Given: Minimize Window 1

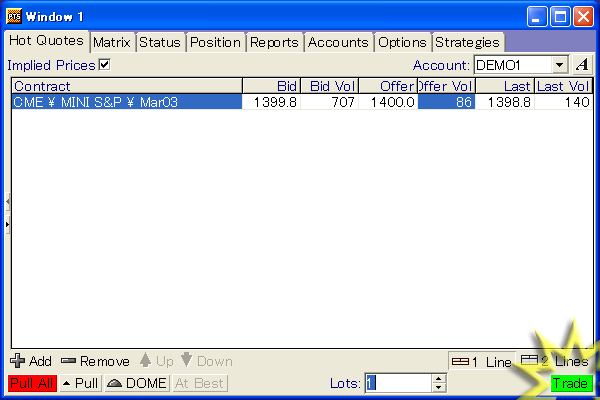Looking at the screenshot, I should (536, 17).
